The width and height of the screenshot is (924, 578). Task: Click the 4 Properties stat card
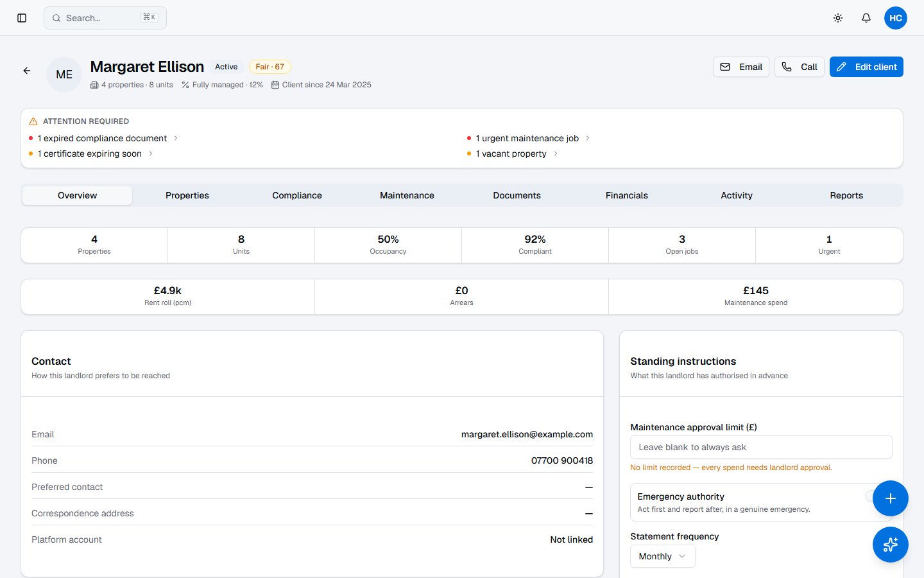pyautogui.click(x=94, y=245)
